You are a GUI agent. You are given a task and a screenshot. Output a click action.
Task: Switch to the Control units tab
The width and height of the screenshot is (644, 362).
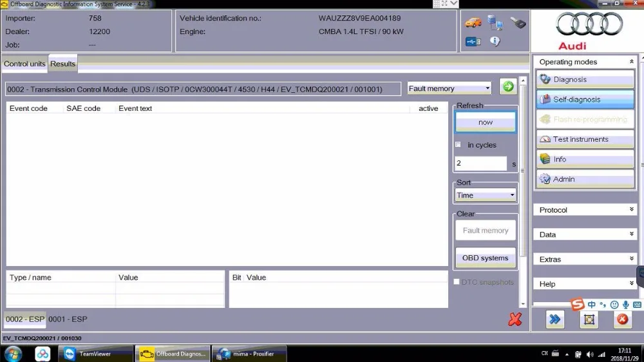click(x=24, y=64)
